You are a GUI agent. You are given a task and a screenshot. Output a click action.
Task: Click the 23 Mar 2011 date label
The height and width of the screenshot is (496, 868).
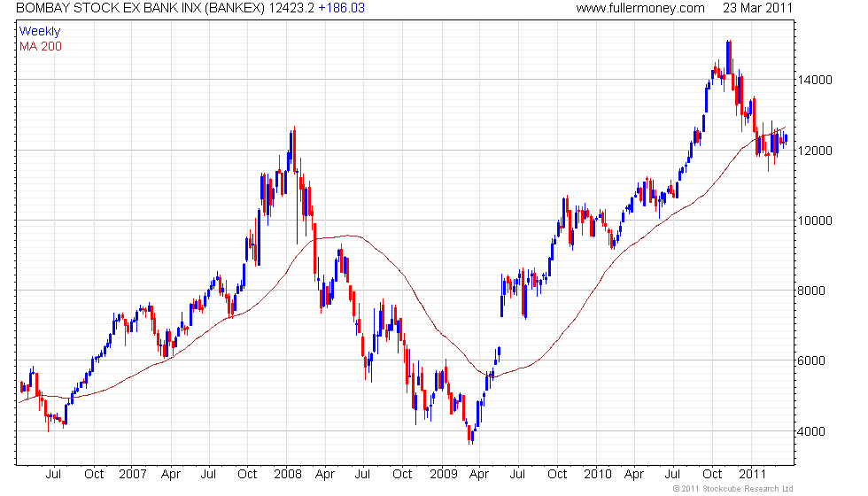(x=757, y=8)
